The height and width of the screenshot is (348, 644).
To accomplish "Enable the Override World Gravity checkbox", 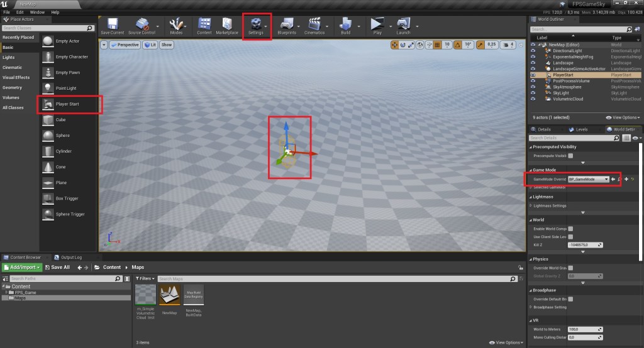I will point(570,268).
